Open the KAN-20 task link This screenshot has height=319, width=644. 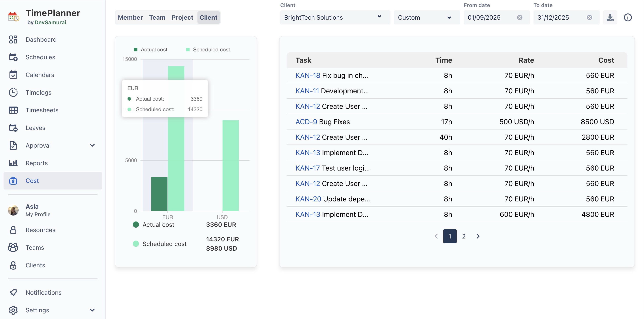pyautogui.click(x=308, y=199)
